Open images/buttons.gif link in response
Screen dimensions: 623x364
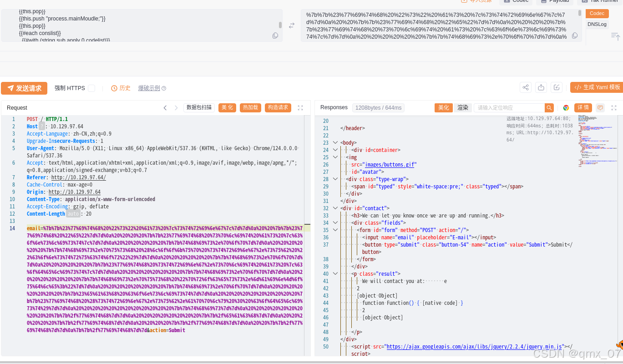(x=390, y=165)
